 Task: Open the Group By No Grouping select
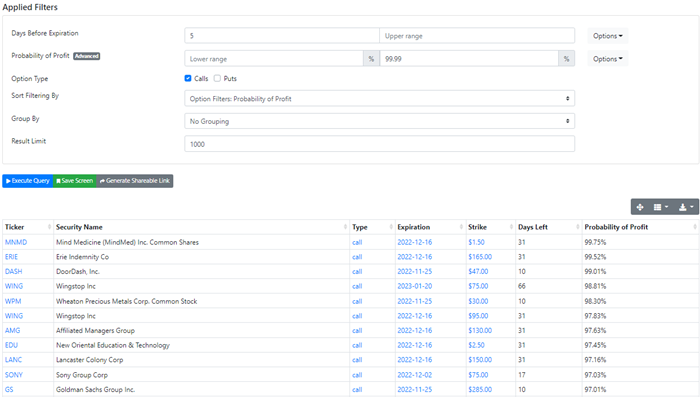click(379, 121)
